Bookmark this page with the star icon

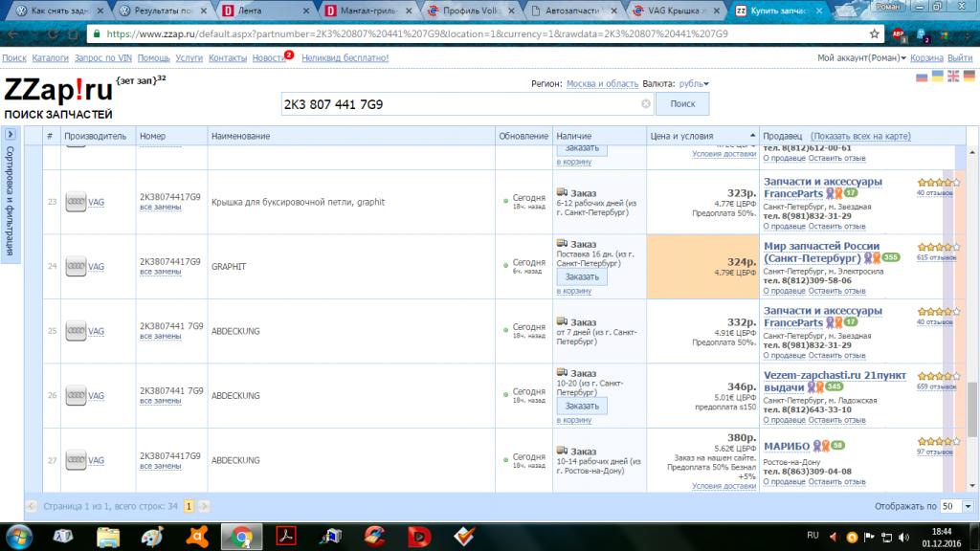point(874,33)
